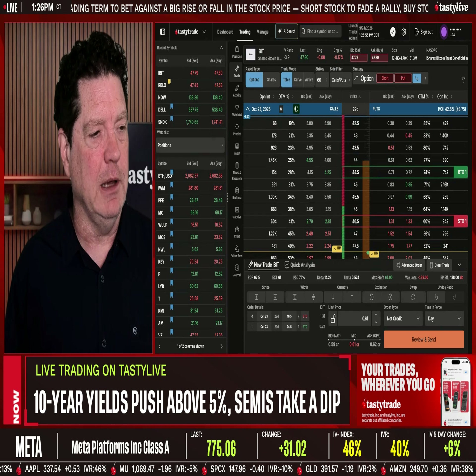The width and height of the screenshot is (476, 476).
Task: Open the tastylive sidebar icon
Action: pos(237,213)
